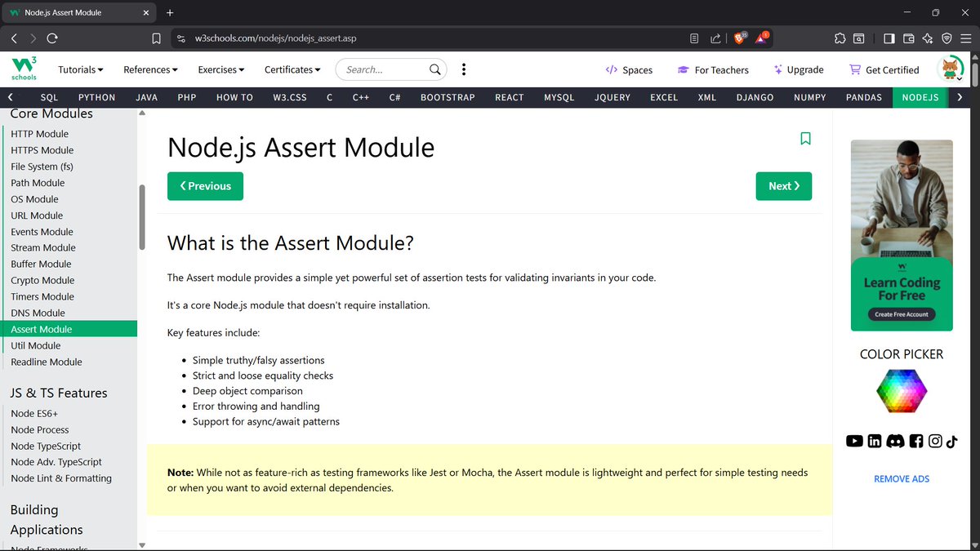Viewport: 980px width, 551px height.
Task: Open the browser hamburger menu
Action: pyautogui.click(x=966, y=38)
